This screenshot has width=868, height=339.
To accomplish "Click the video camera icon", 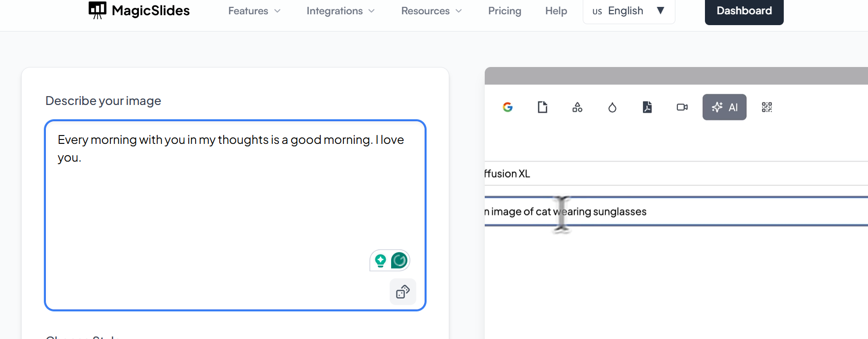I will tap(682, 107).
